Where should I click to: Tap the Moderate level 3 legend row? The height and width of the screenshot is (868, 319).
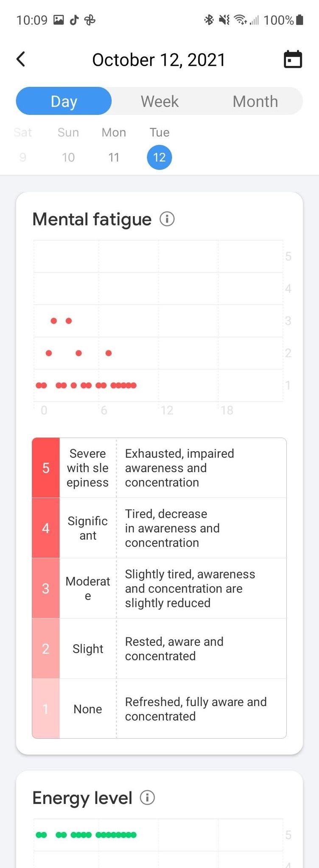pyautogui.click(x=159, y=588)
